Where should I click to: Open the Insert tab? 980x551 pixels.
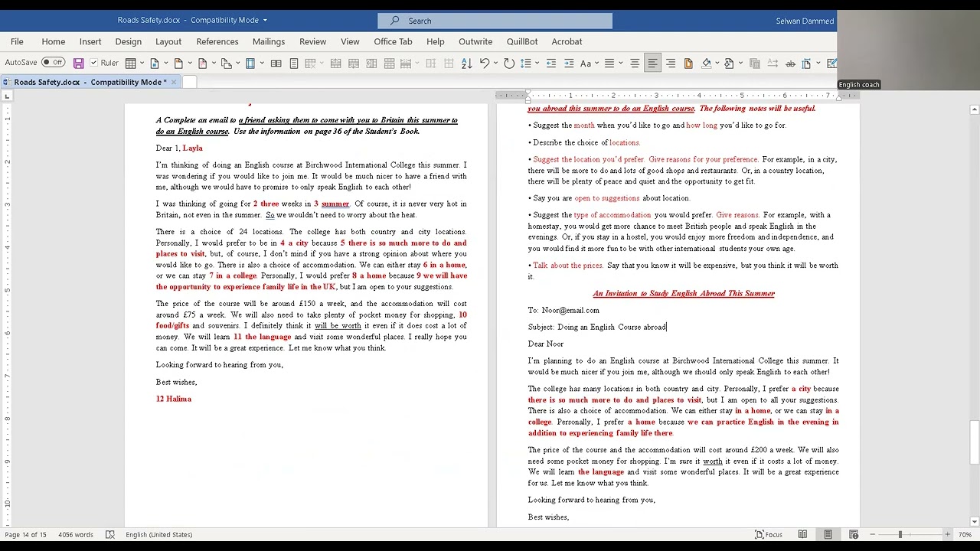point(90,41)
